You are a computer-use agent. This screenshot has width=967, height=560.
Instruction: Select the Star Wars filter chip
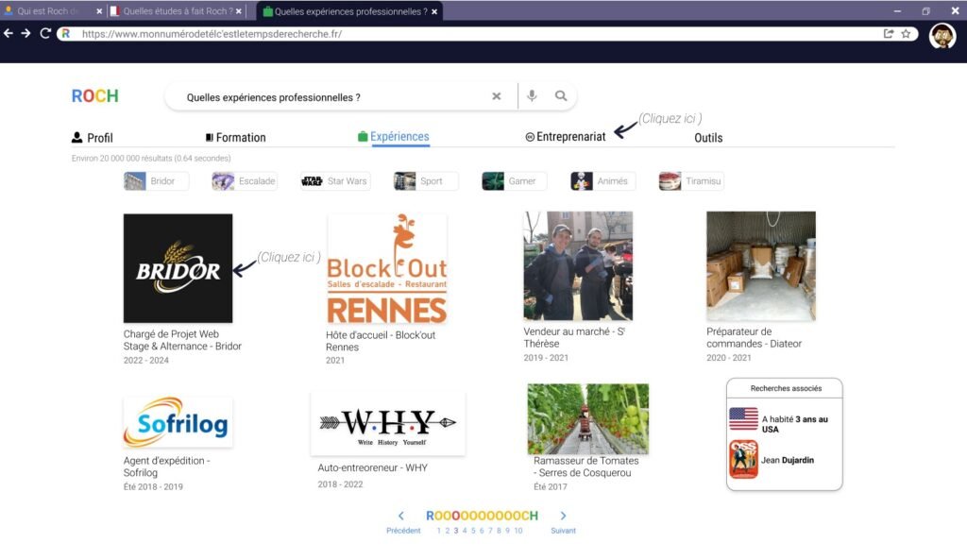point(335,181)
